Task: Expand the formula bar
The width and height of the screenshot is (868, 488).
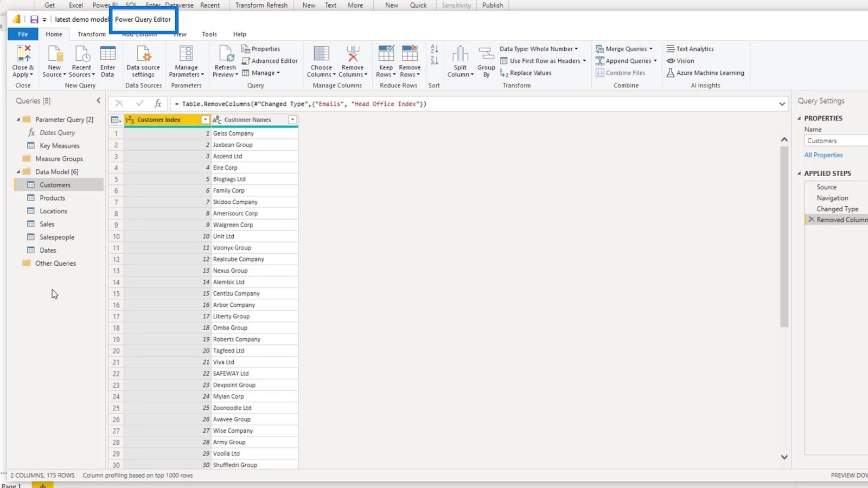Action: 782,104
